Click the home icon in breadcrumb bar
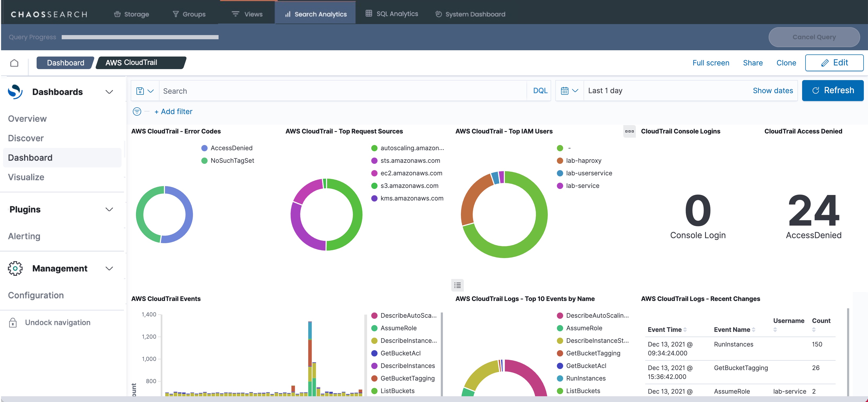The height and width of the screenshot is (402, 868). (14, 63)
